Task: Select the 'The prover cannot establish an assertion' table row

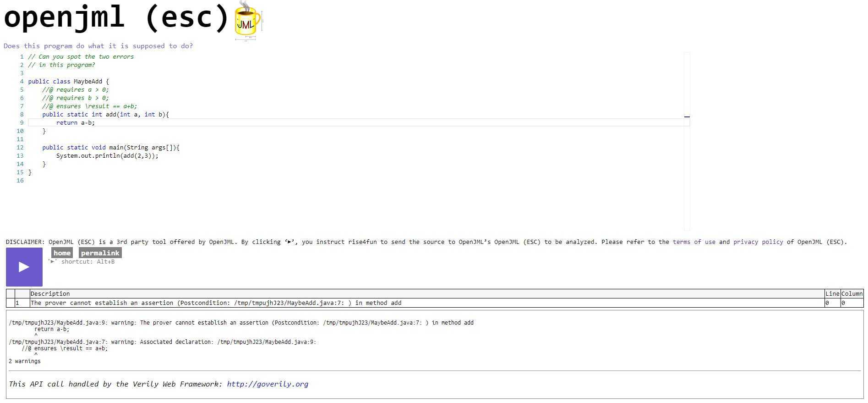Action: click(x=435, y=303)
